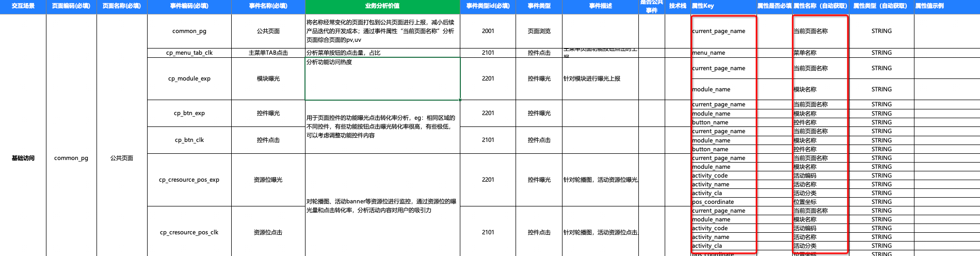Select the 模块曝光 event name cell
Image resolution: width=980 pixels, height=256 pixels.
[268, 78]
